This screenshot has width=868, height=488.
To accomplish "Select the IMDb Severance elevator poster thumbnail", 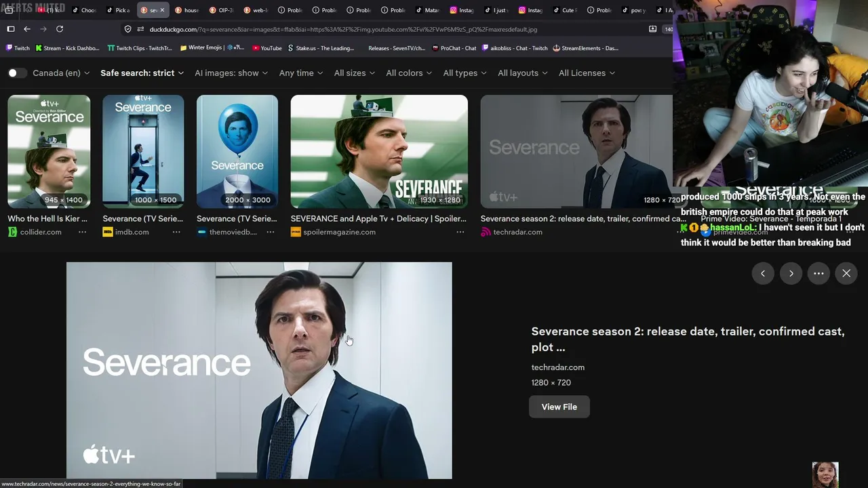I will click(143, 151).
